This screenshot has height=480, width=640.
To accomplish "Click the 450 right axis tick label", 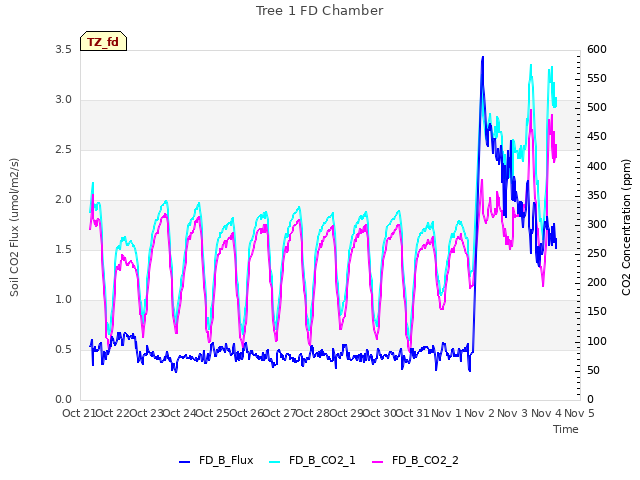I will [597, 137].
